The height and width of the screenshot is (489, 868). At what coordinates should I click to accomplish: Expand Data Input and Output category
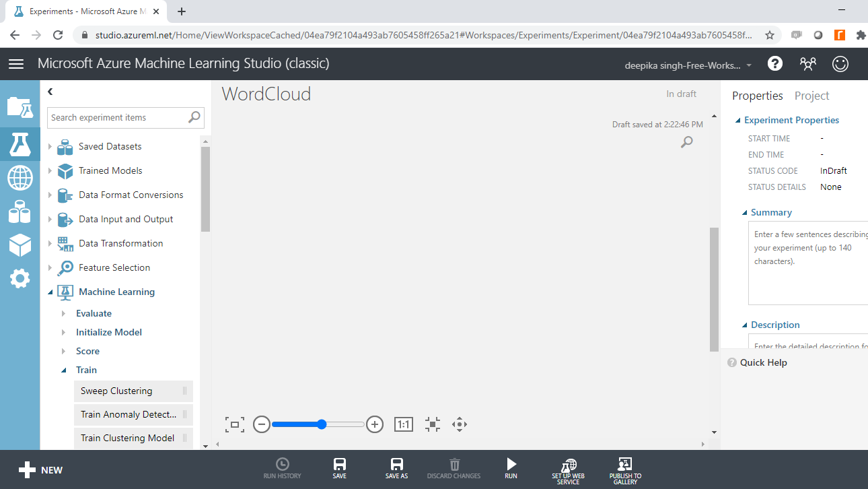[50, 219]
